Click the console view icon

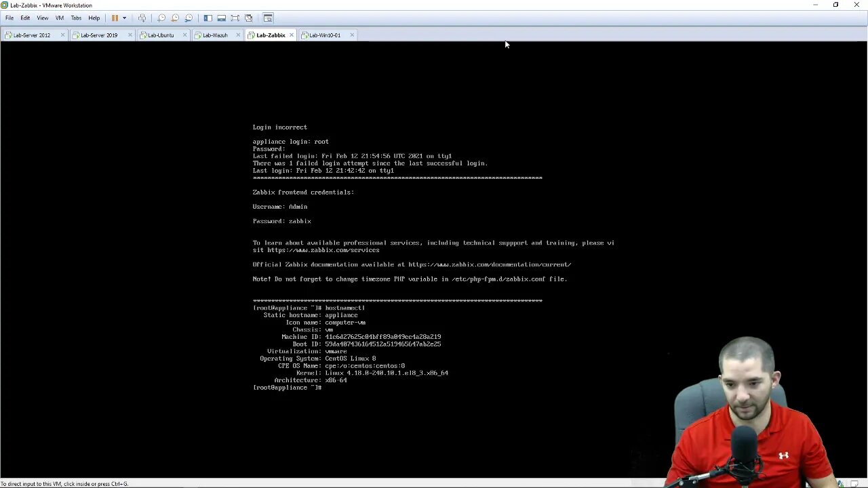point(268,18)
